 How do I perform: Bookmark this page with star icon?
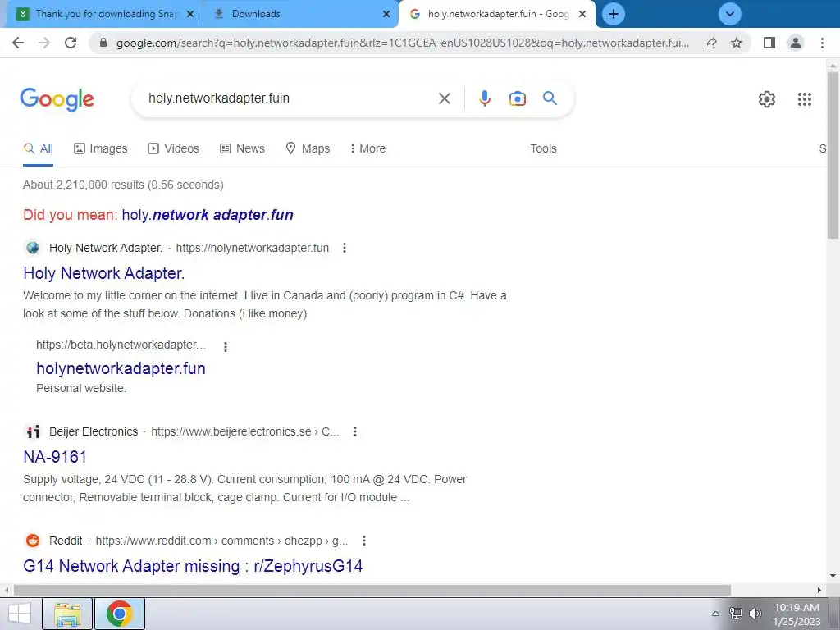click(737, 43)
